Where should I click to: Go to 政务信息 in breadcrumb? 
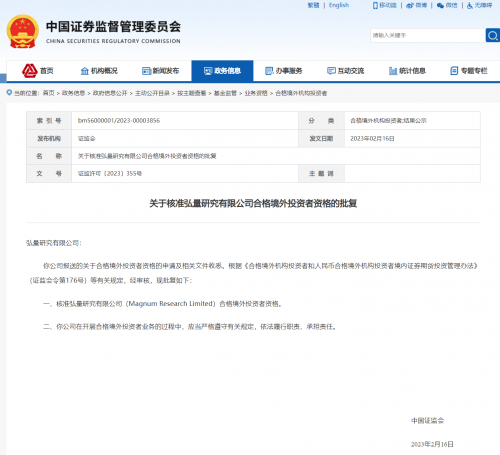click(x=73, y=93)
